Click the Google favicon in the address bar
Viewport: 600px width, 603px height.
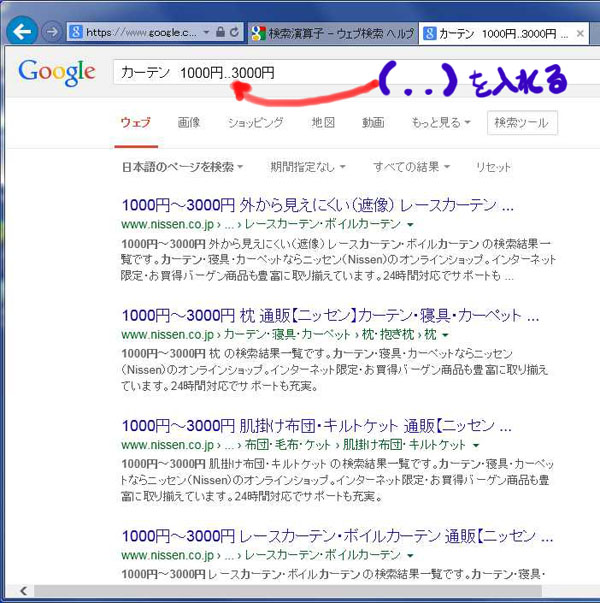(x=76, y=32)
